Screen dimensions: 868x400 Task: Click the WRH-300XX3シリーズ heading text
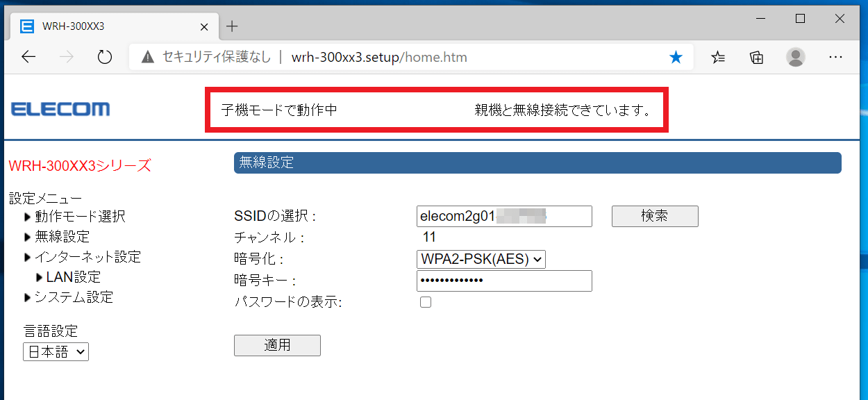point(79,166)
